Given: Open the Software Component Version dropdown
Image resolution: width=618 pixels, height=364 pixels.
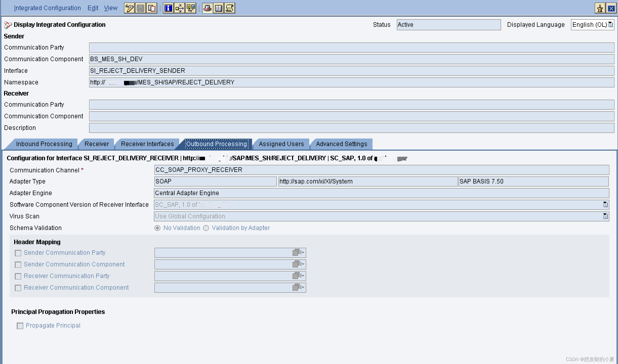Looking at the screenshot, I should click(x=605, y=205).
